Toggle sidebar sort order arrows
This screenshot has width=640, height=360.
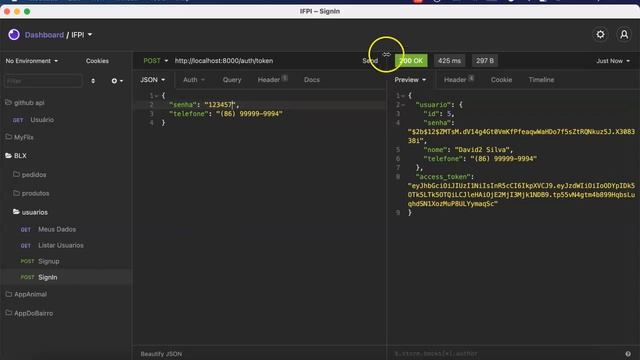[93, 81]
